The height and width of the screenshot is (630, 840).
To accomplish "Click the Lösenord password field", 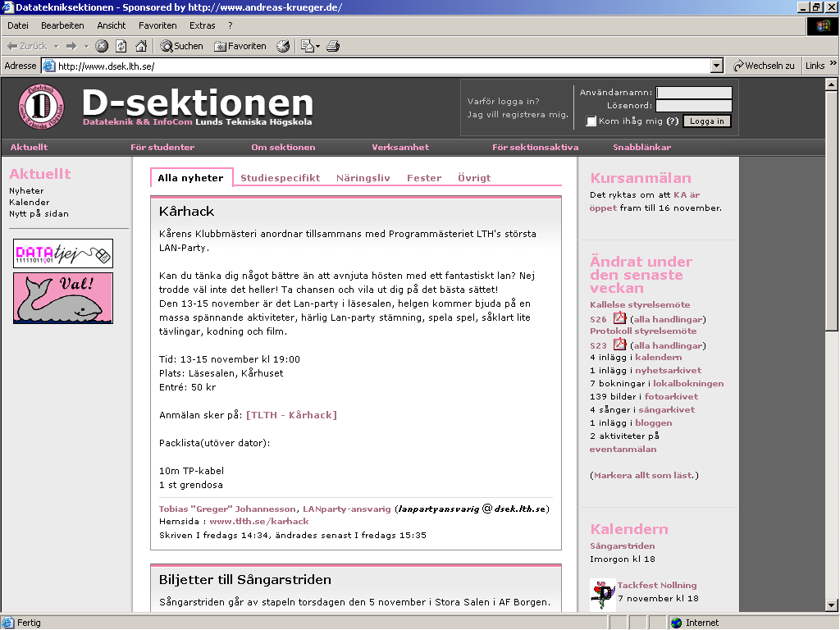I will tap(694, 106).
